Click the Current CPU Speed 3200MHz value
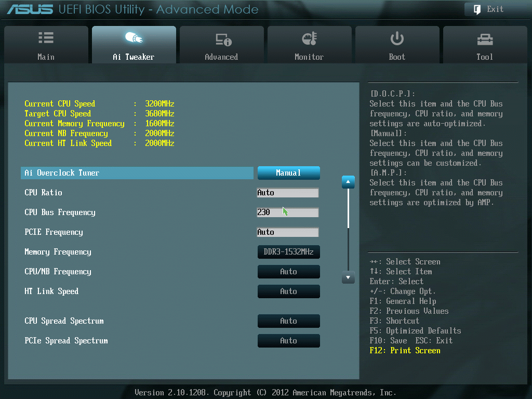Screen dimensions: 532x399 tap(159, 103)
